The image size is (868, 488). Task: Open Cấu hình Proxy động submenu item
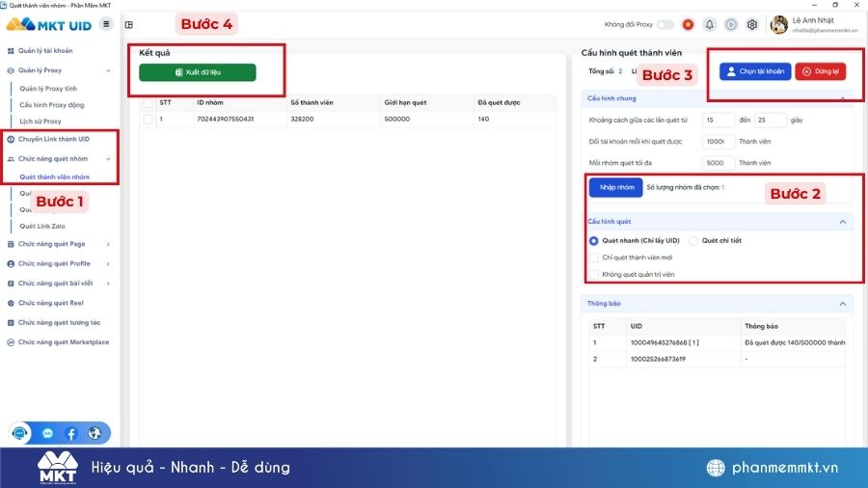click(52, 105)
